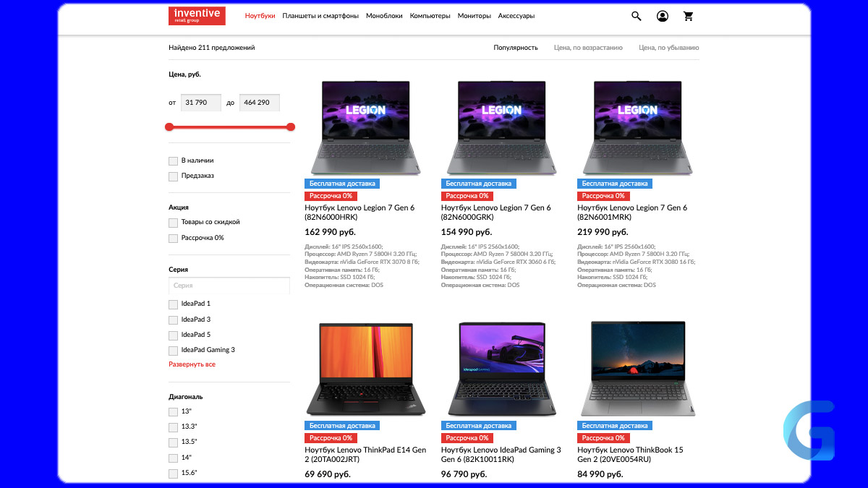Click Бесплатная доставка badge on 82N6000HRK
868x488 pixels.
pyautogui.click(x=342, y=184)
